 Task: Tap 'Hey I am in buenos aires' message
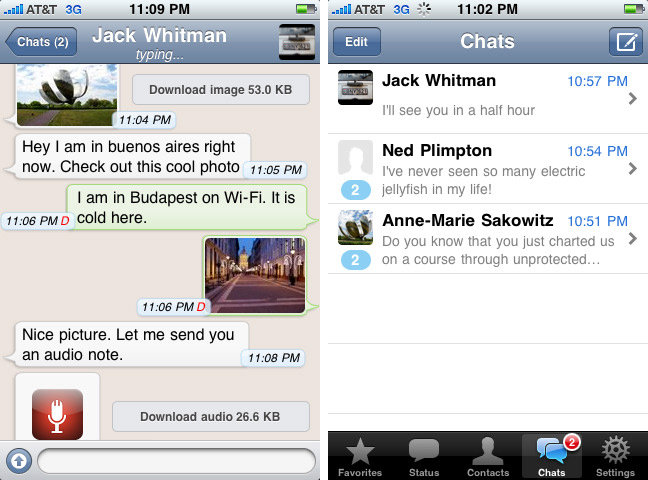click(x=132, y=157)
